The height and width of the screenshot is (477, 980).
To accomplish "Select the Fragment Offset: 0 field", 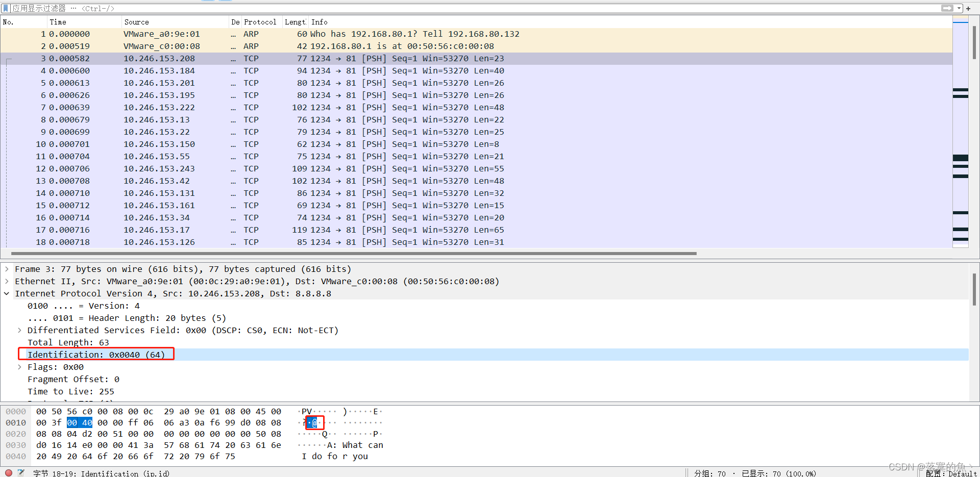I will 73,379.
